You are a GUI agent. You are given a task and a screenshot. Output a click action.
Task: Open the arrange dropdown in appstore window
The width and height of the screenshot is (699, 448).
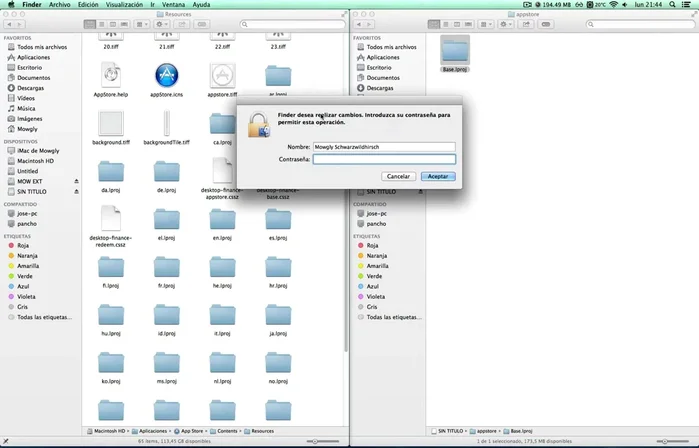point(485,25)
